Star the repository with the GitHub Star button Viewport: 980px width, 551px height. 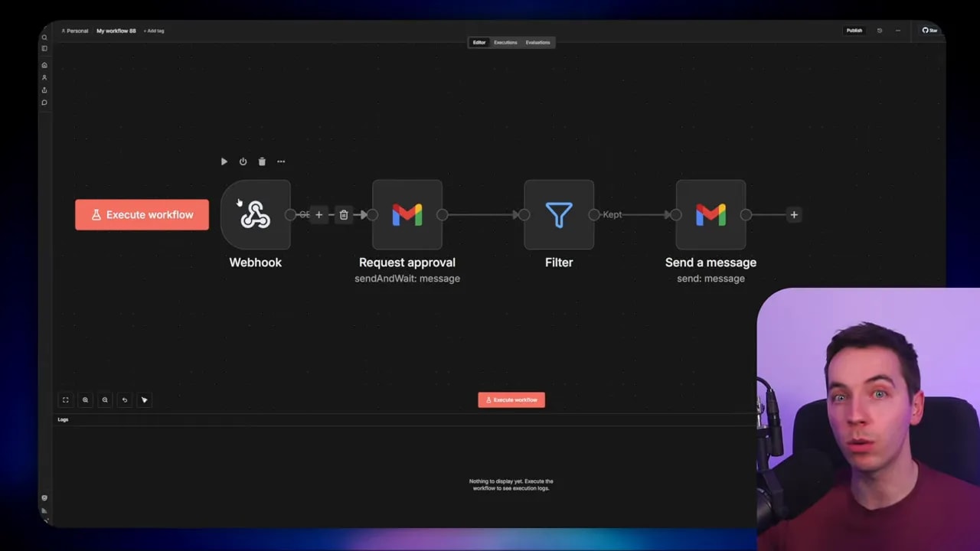(929, 31)
